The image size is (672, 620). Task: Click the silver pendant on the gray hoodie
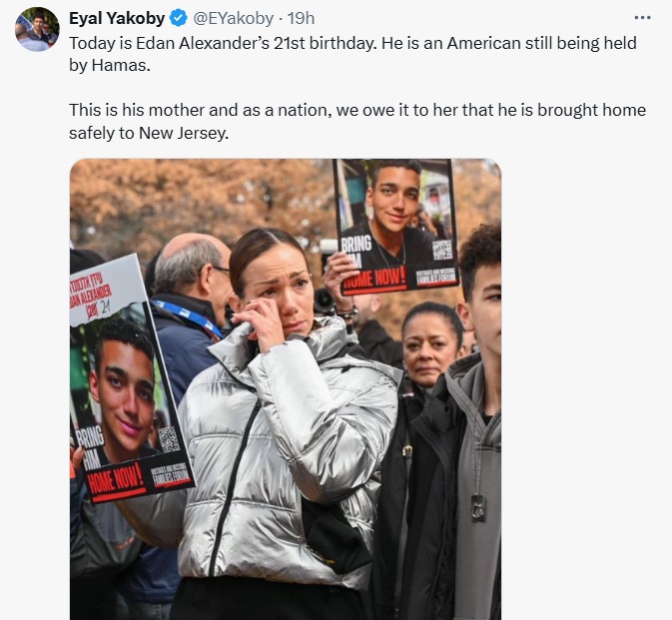tap(478, 508)
